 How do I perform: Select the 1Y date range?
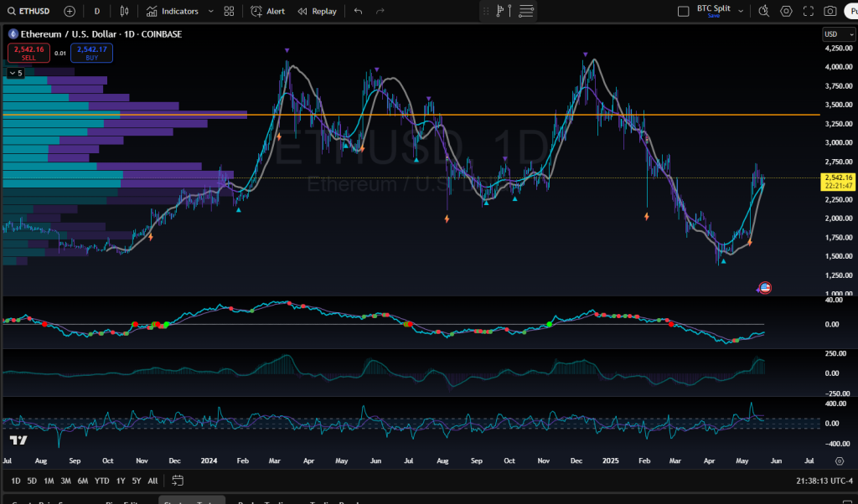coord(121,481)
